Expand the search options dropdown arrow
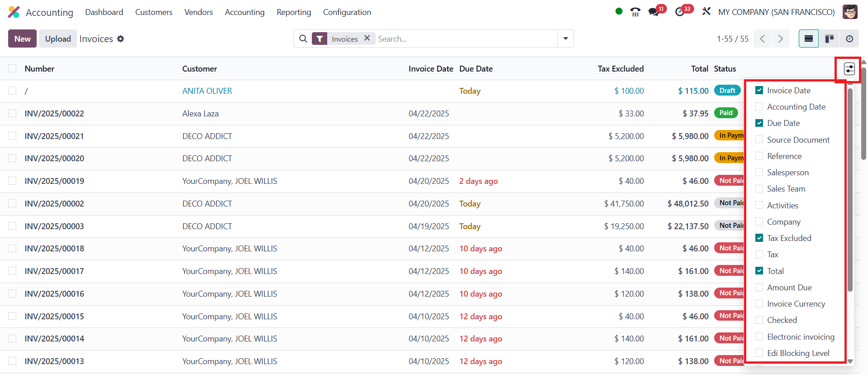 click(565, 39)
